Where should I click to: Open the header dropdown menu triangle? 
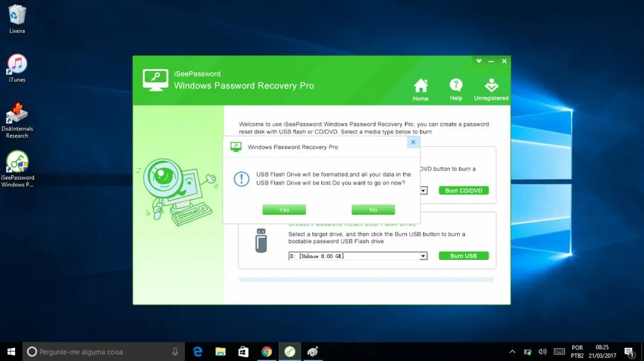479,61
